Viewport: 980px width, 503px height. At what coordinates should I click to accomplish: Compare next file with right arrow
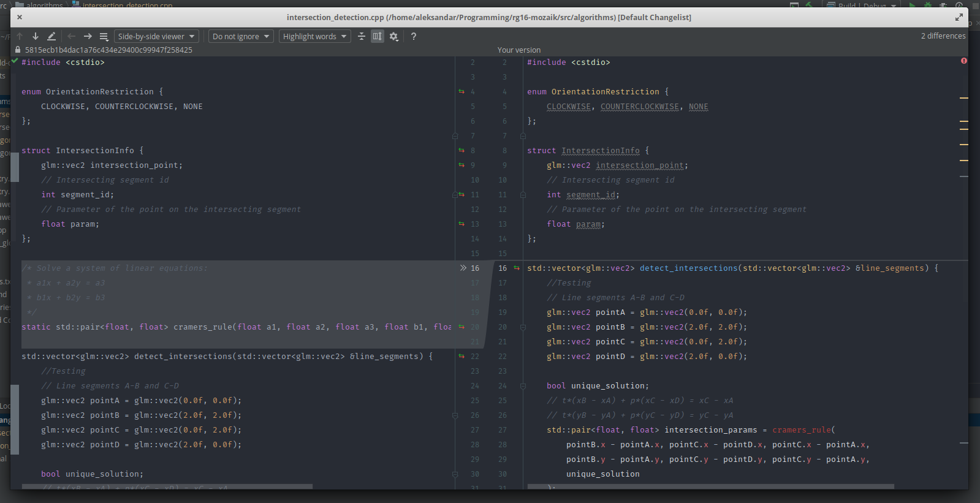point(88,37)
